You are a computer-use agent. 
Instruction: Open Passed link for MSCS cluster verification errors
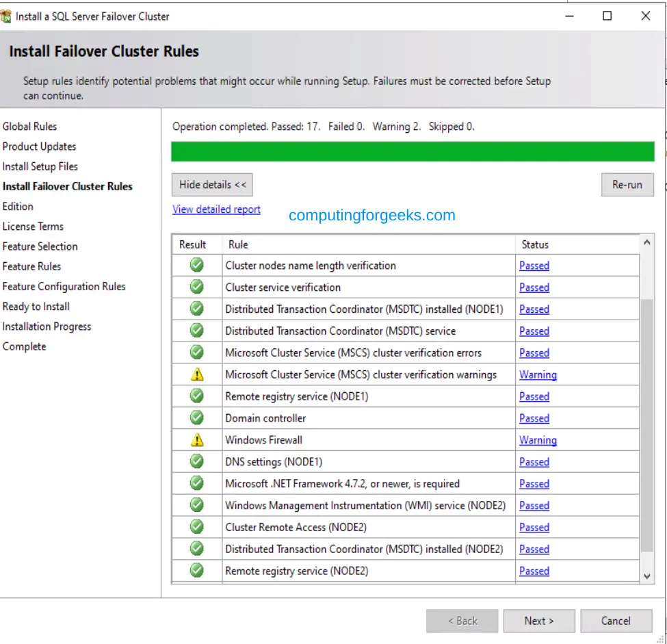point(534,353)
